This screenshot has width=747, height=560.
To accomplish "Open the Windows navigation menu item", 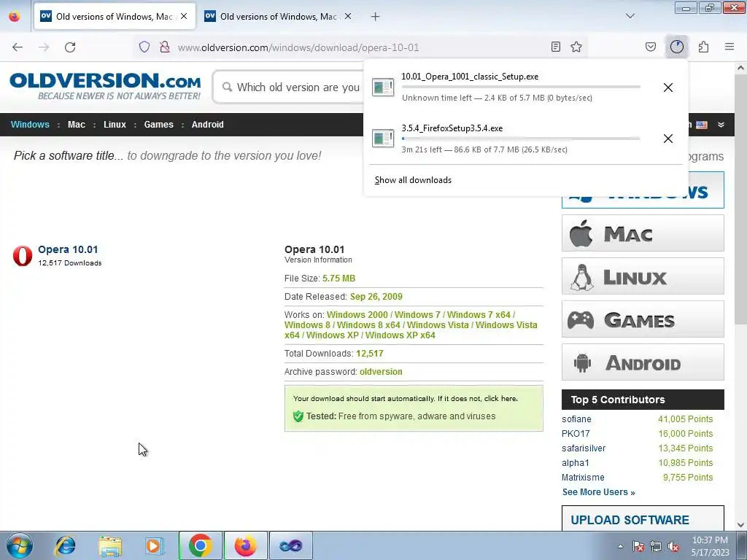I will [30, 124].
